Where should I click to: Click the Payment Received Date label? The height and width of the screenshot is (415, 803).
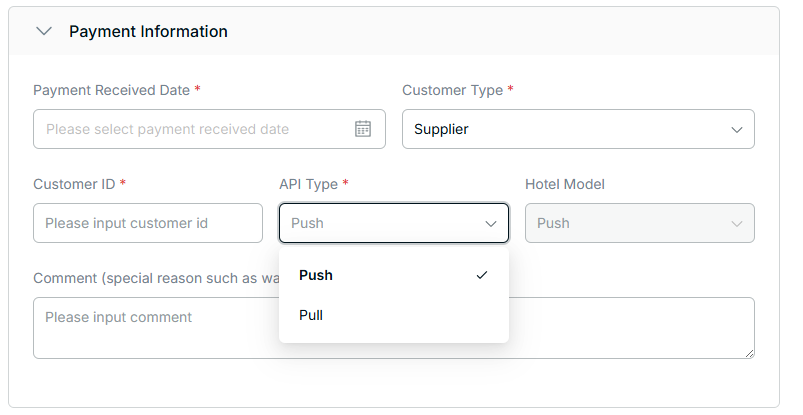(x=111, y=90)
